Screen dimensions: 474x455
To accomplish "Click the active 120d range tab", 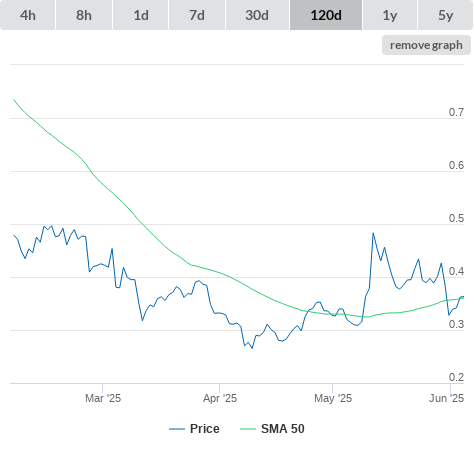I will pos(326,15).
